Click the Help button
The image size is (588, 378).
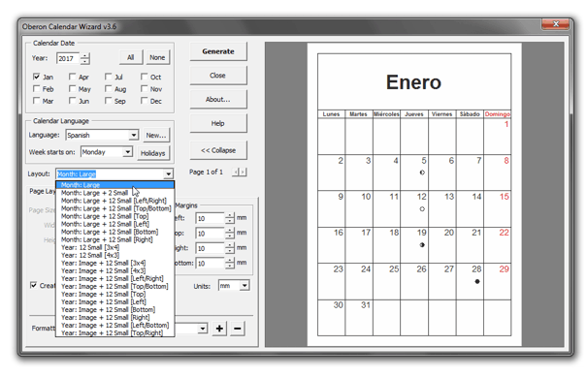click(x=218, y=123)
